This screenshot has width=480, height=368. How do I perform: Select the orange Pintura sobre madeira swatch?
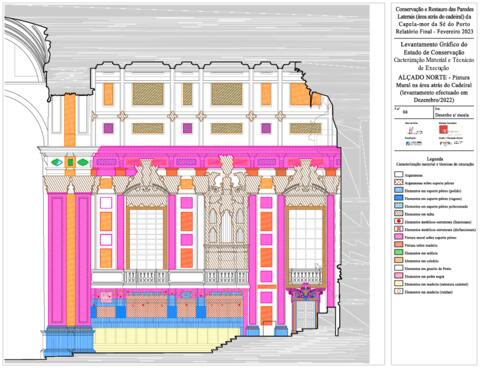399,245
